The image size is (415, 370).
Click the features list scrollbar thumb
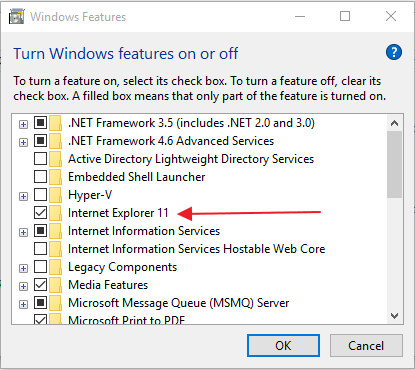(x=395, y=165)
